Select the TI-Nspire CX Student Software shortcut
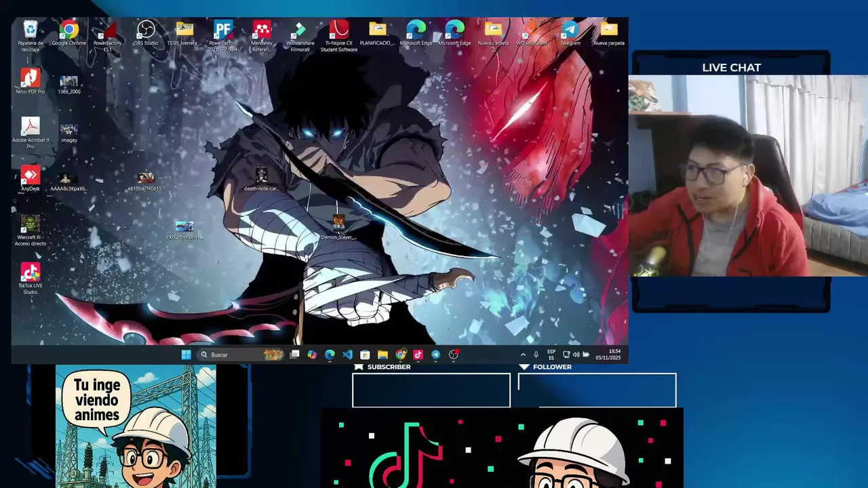868x488 pixels. [338, 36]
